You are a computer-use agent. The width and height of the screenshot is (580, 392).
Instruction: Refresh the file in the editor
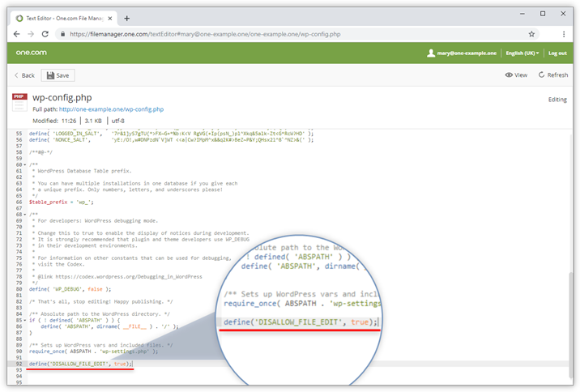coord(553,75)
